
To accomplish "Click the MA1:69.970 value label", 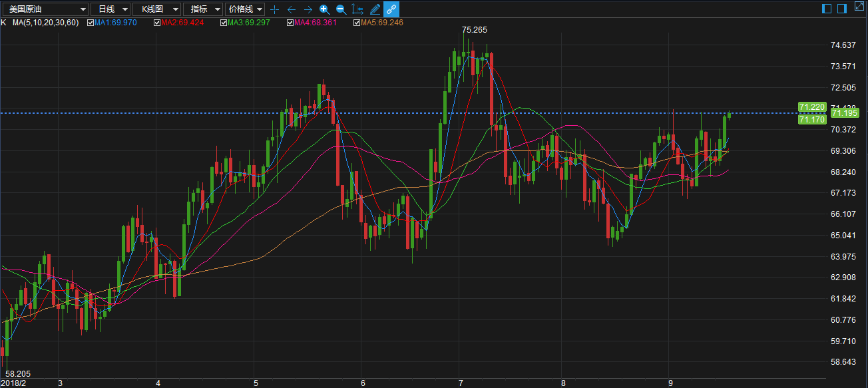I will tap(115, 23).
